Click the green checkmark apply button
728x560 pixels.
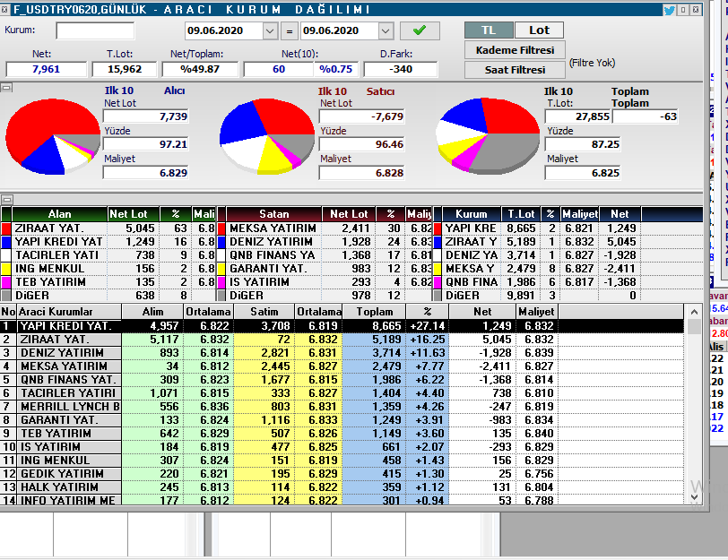coord(420,30)
